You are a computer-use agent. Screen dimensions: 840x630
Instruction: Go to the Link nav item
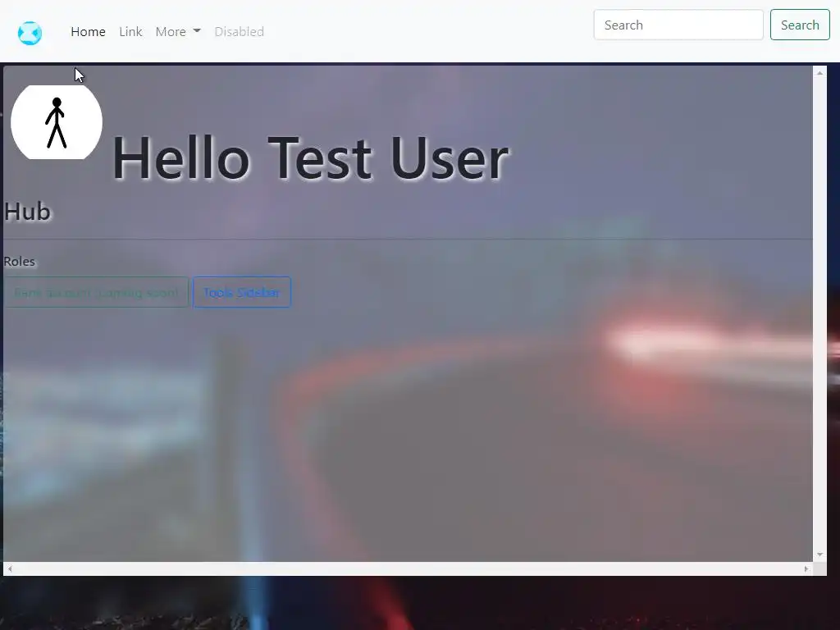coord(130,32)
